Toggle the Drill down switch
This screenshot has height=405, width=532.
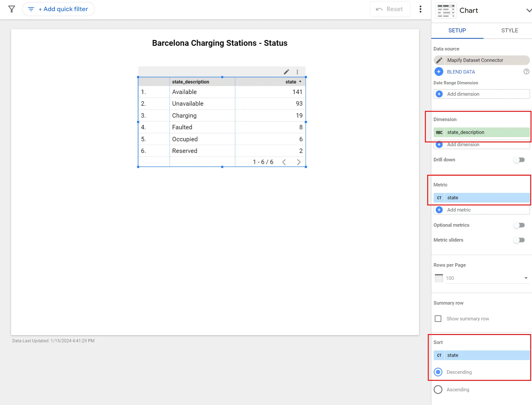[x=519, y=160]
